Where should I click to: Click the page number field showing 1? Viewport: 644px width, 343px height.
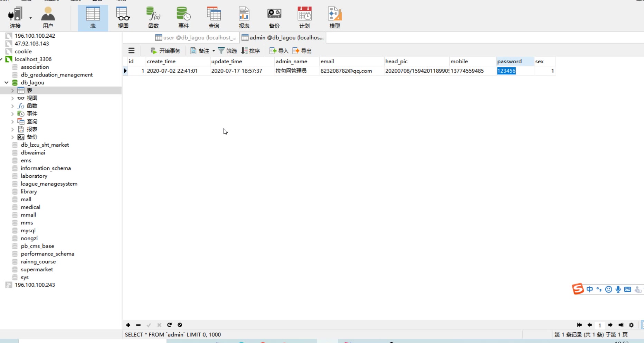(x=600, y=325)
